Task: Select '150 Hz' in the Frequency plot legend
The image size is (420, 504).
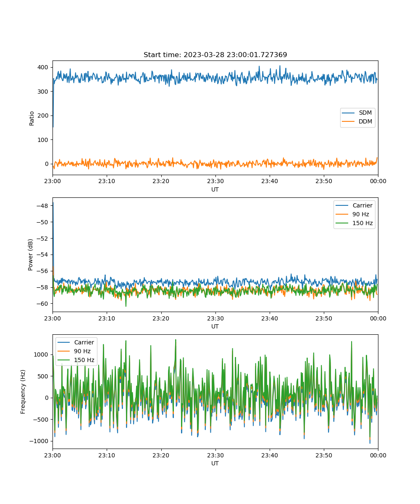Action: click(84, 360)
